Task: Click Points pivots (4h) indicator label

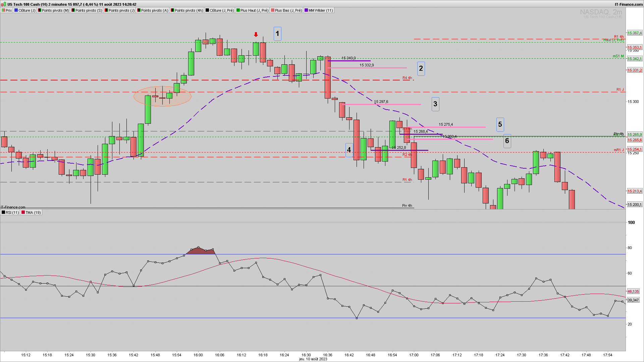Action: [189, 10]
